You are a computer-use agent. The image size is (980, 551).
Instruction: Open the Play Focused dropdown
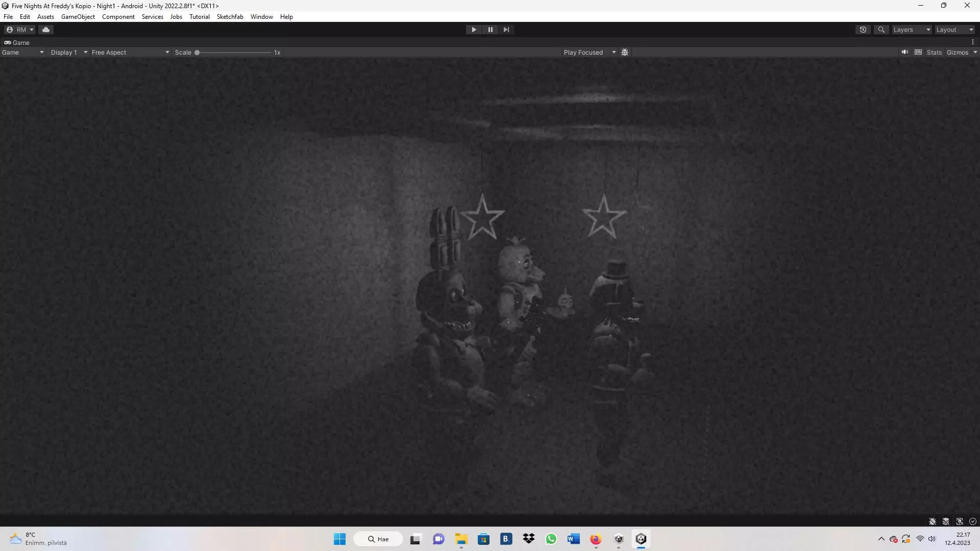(589, 52)
